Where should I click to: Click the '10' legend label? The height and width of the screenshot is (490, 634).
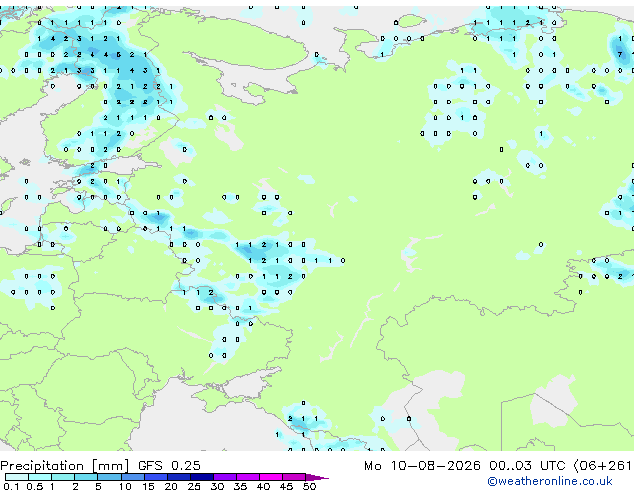(x=125, y=486)
